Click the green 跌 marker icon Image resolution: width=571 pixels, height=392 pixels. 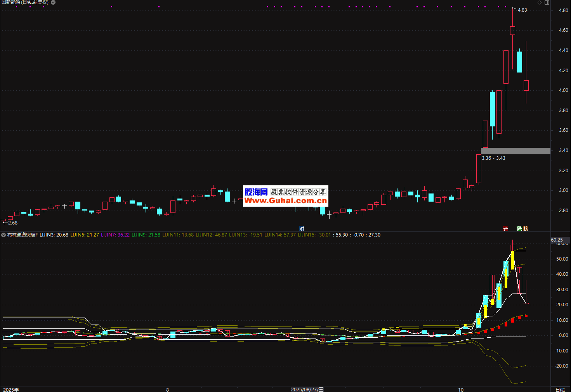point(519,229)
